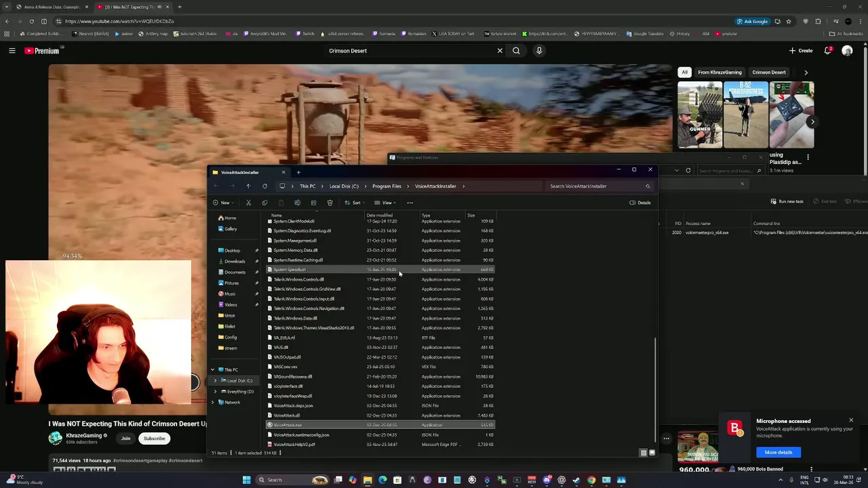Open the See more ellipsis in Explorer toolbar
868x488 pixels.
click(410, 203)
